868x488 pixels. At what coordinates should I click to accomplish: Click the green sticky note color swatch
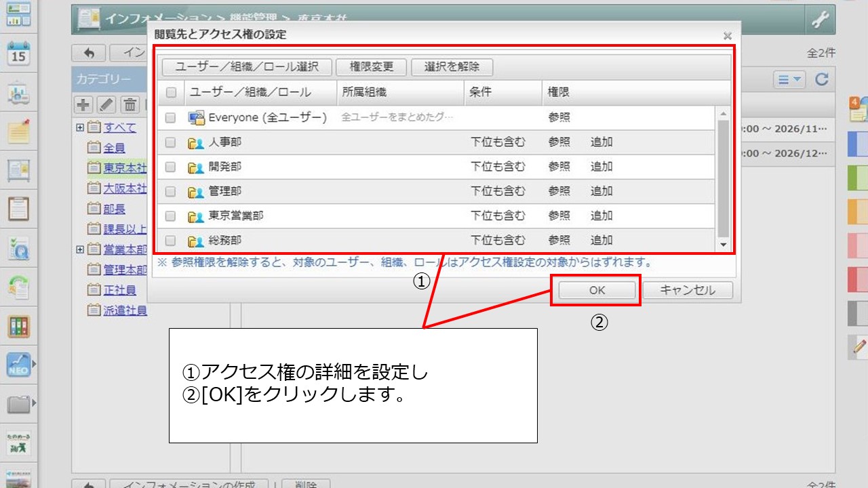[x=857, y=178]
